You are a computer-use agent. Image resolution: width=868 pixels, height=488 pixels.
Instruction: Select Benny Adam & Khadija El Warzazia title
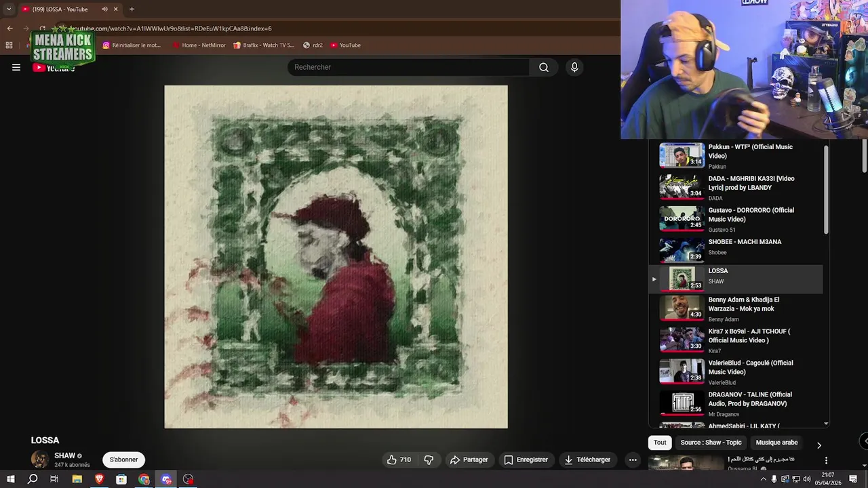744,304
